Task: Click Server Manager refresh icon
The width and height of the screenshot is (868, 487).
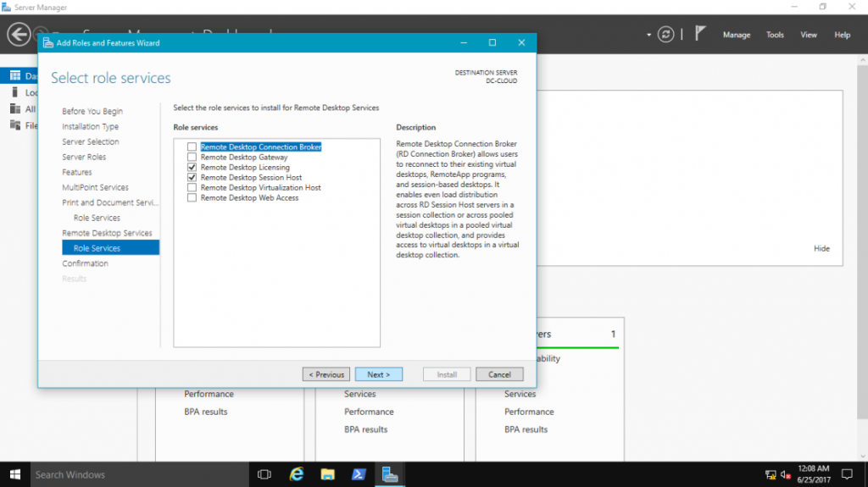Action: tap(665, 35)
